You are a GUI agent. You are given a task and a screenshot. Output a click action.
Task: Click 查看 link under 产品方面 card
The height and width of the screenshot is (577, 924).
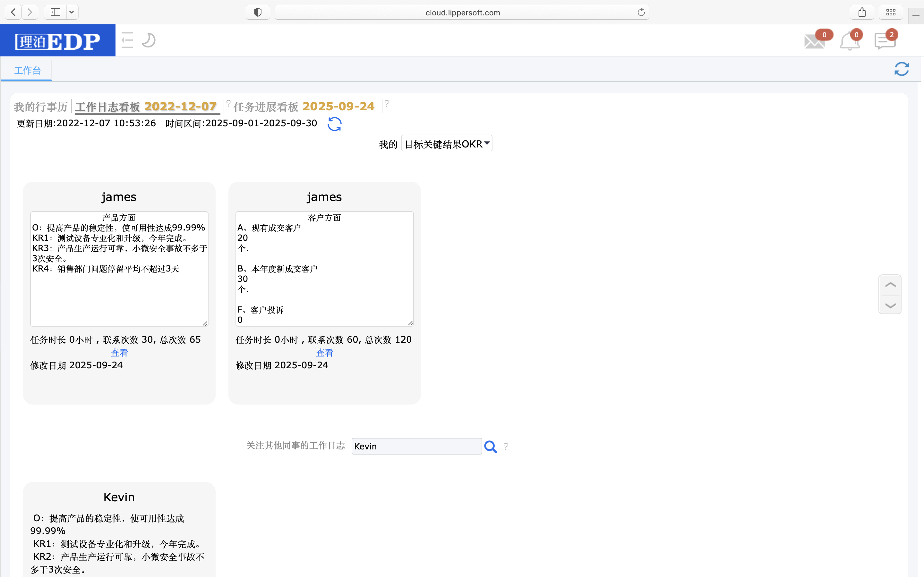pyautogui.click(x=119, y=353)
